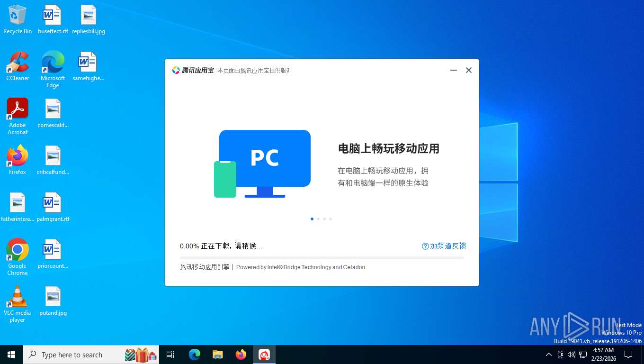Go to second carousel slide dot
Image resolution: width=644 pixels, height=364 pixels.
pos(318,219)
